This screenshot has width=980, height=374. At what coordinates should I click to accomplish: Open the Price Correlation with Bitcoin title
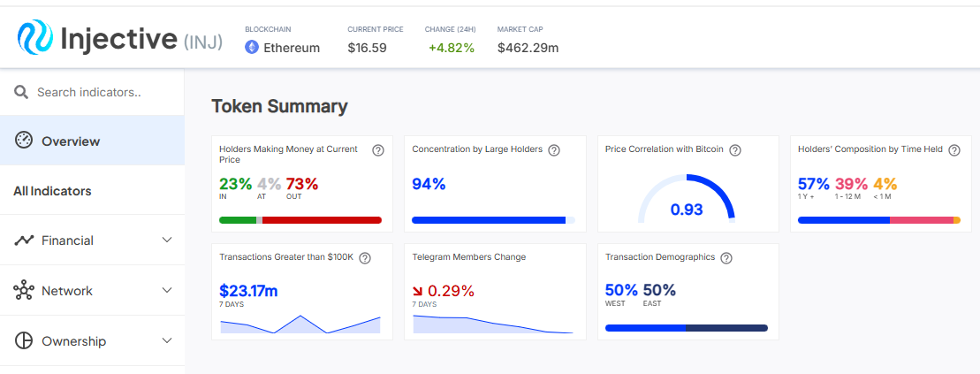pyautogui.click(x=665, y=149)
